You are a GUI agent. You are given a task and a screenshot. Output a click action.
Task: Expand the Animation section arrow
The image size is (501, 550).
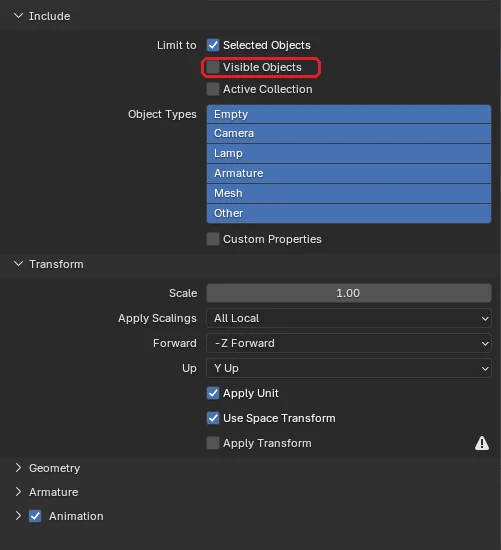(x=18, y=516)
